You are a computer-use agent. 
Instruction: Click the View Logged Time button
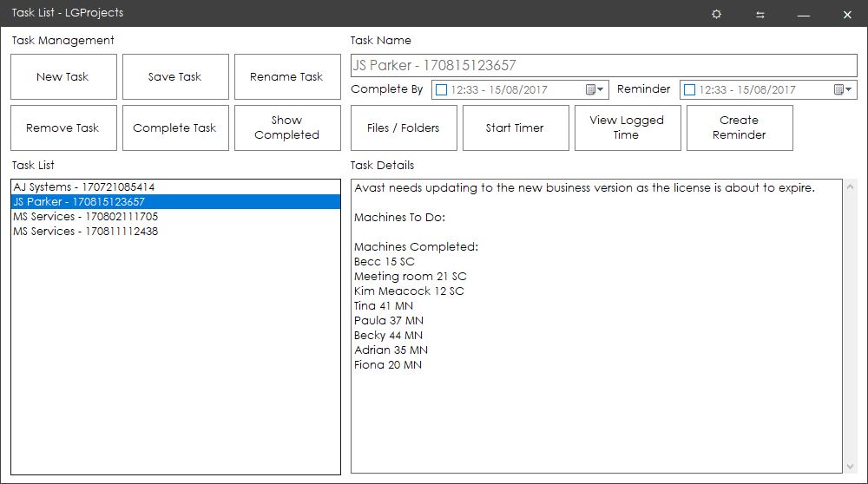pyautogui.click(x=628, y=128)
